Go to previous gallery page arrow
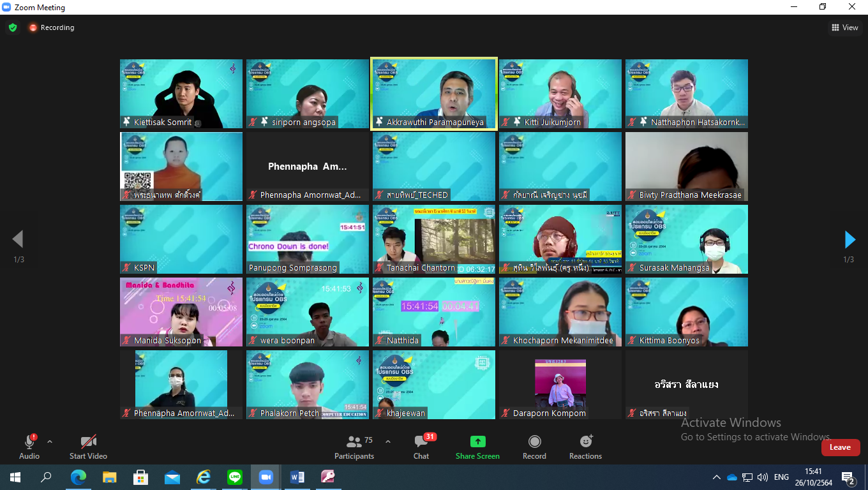This screenshot has width=868, height=490. pyautogui.click(x=18, y=239)
